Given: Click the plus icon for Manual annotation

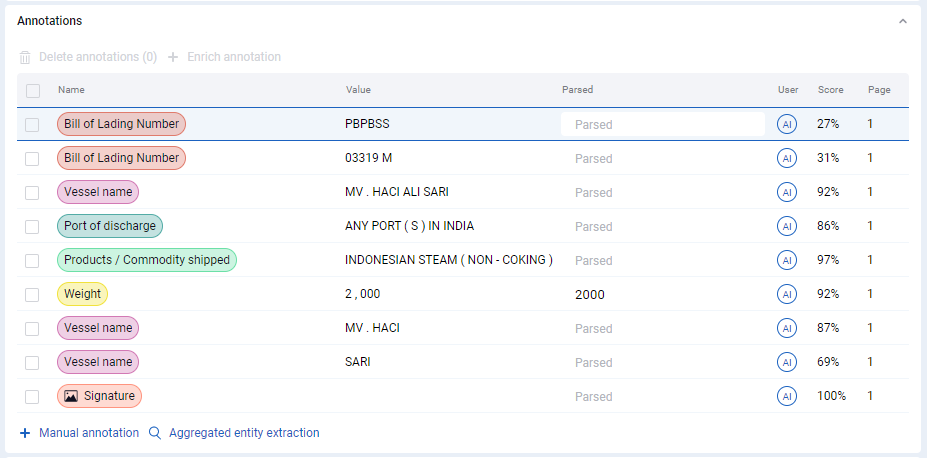Looking at the screenshot, I should (x=25, y=433).
